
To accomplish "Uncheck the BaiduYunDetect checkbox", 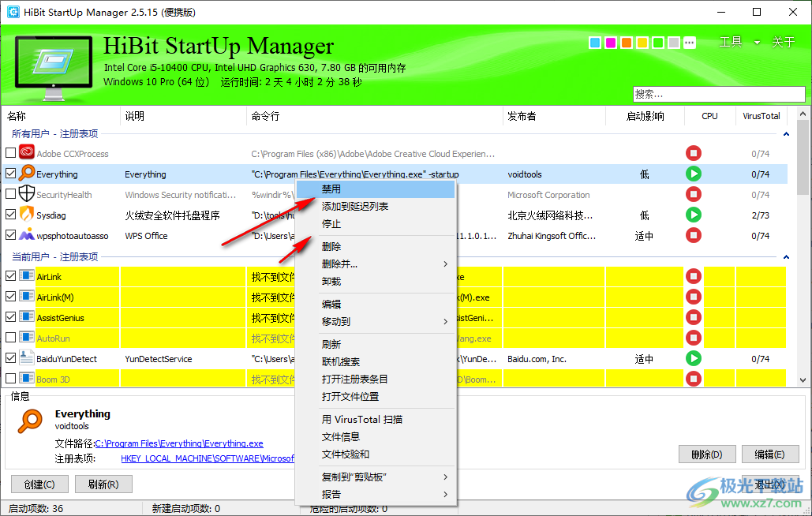I will [x=10, y=358].
